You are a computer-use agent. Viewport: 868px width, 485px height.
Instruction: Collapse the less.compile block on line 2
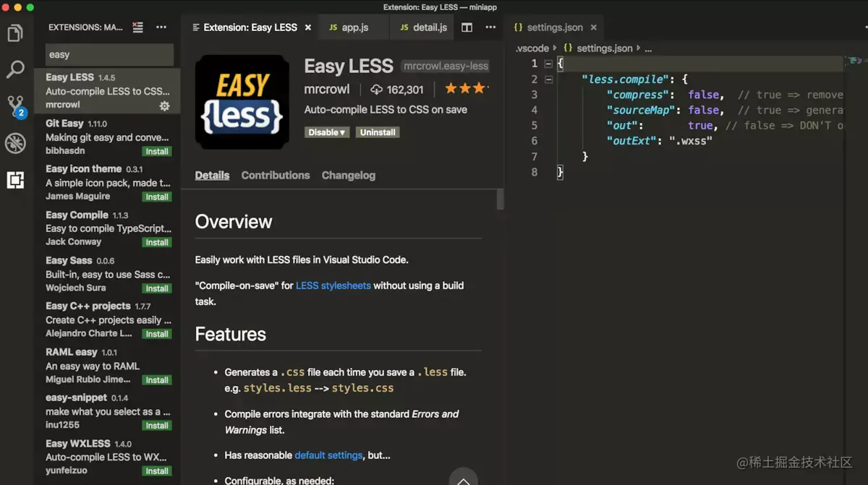[x=548, y=80]
